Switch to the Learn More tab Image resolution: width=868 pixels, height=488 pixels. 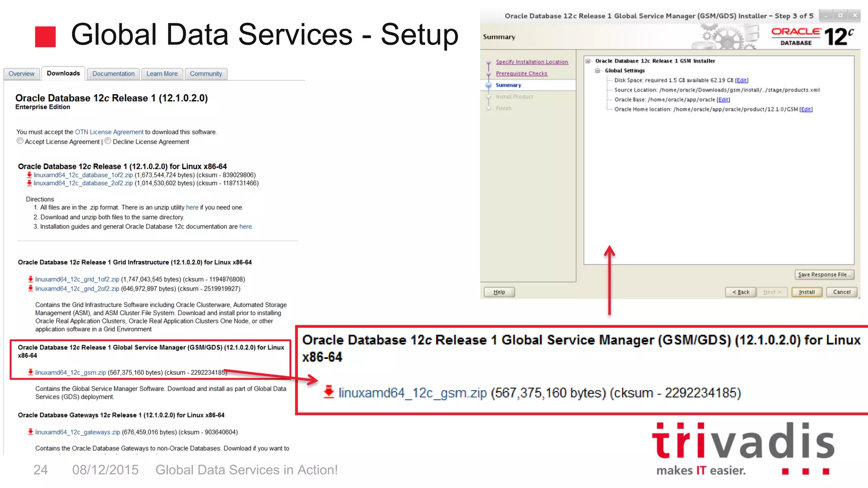point(162,74)
